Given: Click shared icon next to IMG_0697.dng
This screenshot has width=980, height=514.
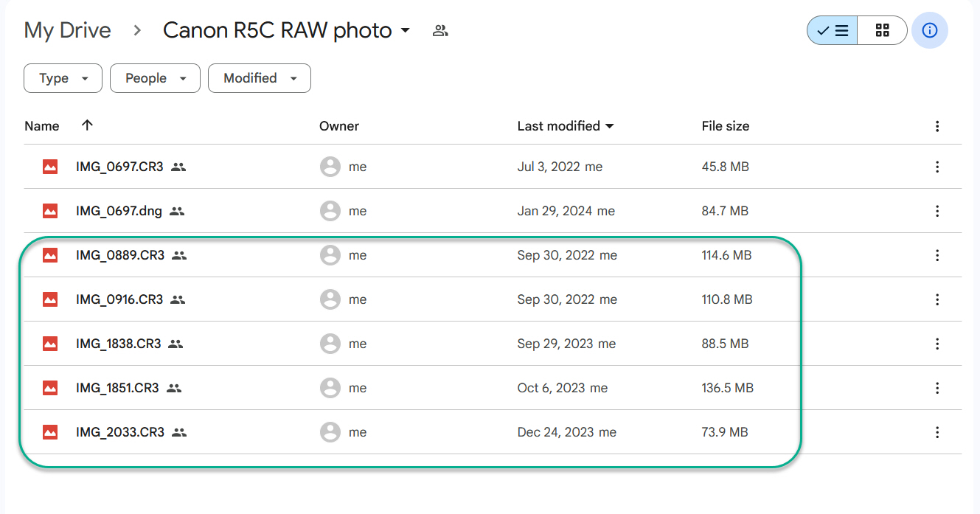Looking at the screenshot, I should (176, 211).
